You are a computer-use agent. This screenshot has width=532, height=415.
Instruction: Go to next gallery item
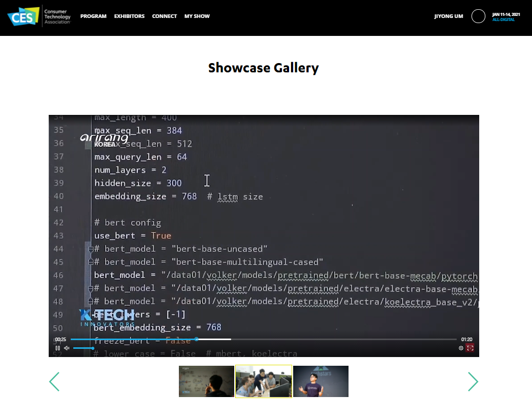(473, 381)
